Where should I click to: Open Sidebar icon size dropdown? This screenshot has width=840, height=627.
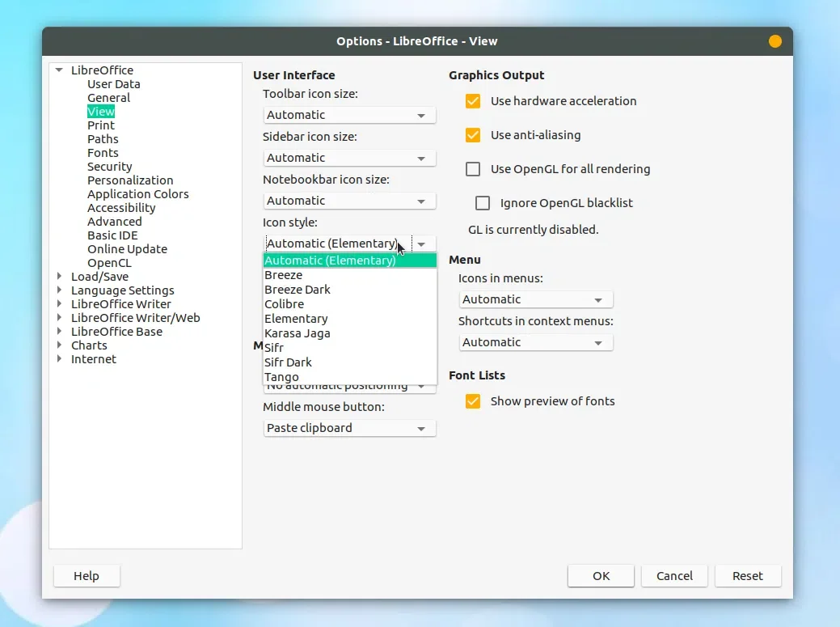(x=349, y=158)
